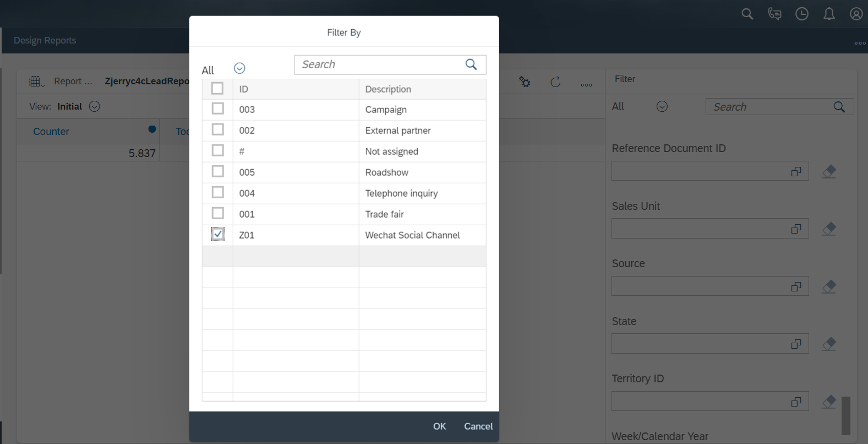Confirm the filter with OK
The width and height of the screenshot is (868, 444).
(x=439, y=426)
